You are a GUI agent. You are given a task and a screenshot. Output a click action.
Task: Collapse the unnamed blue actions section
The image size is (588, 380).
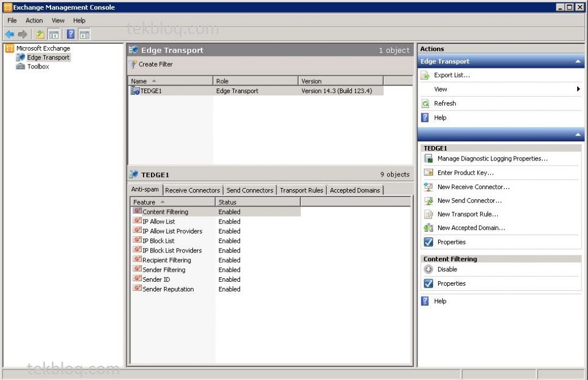tap(578, 135)
